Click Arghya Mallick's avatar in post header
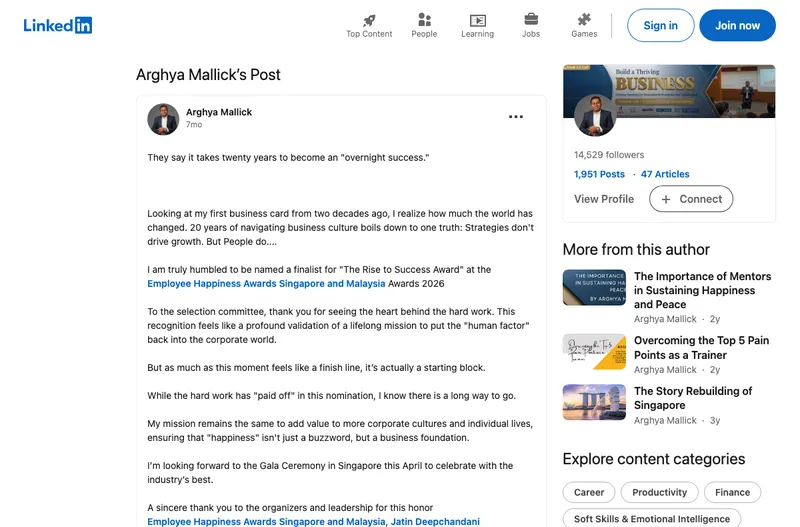This screenshot has height=527, width=800. click(163, 119)
